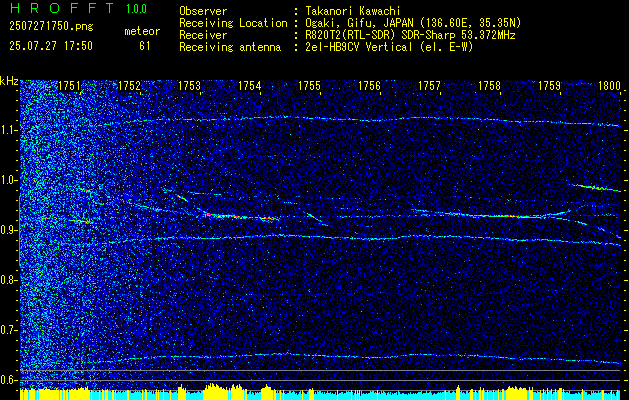
Task: Click the 1758 time axis marker
Action: pos(489,86)
